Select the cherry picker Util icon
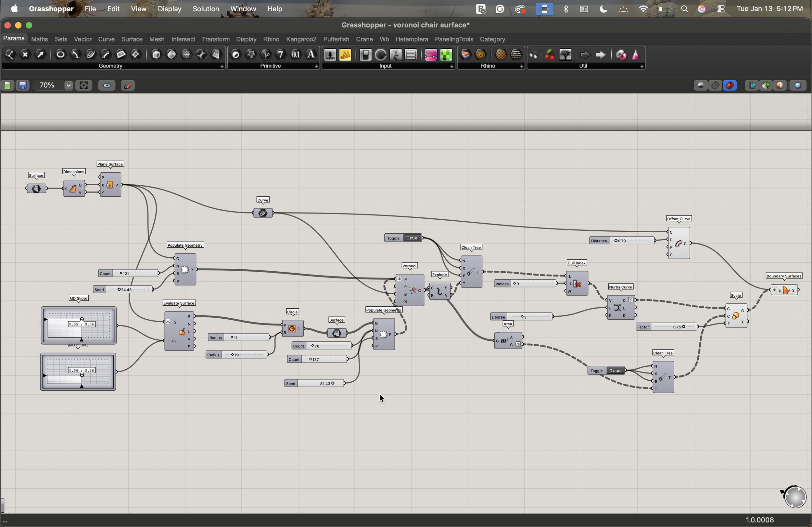The width and height of the screenshot is (812, 527). tap(550, 55)
